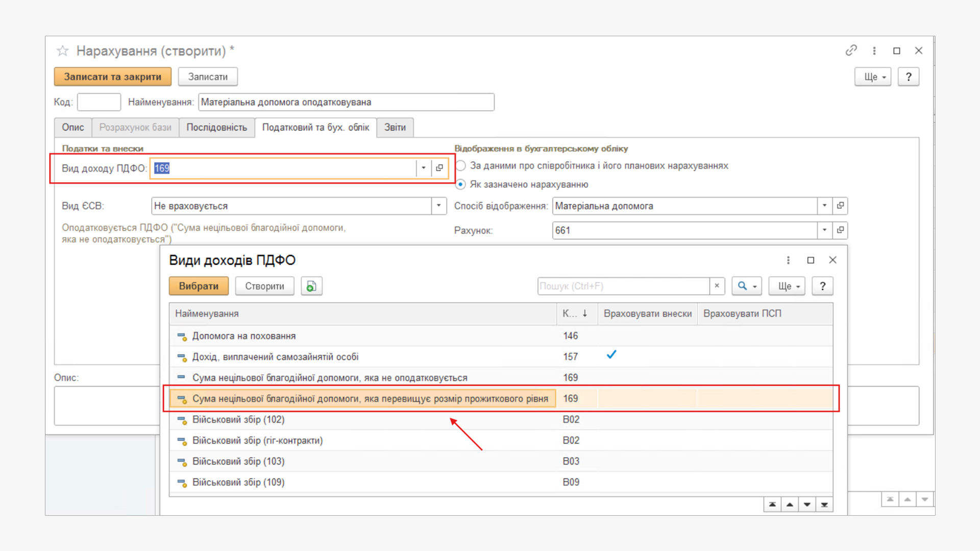Clear the Пошук search box with the x
The height and width of the screenshot is (551, 980).
point(717,286)
